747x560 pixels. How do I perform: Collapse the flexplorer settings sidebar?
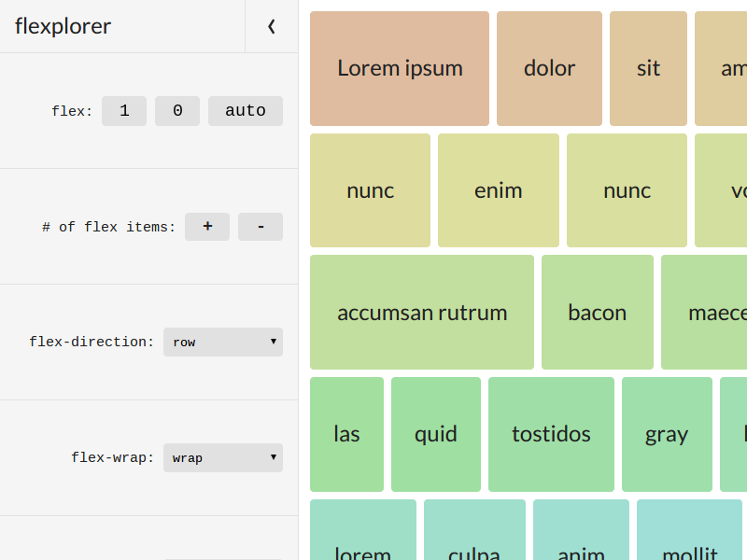coord(271,26)
